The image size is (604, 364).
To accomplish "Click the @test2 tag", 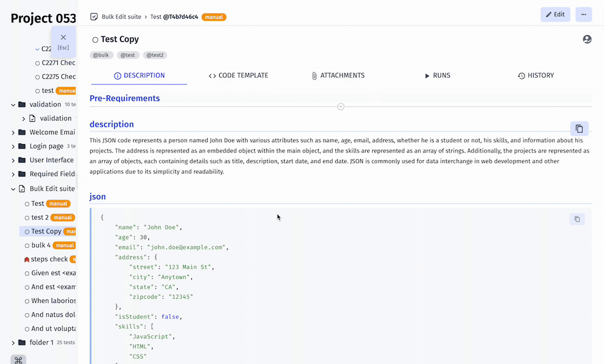I will [x=155, y=55].
